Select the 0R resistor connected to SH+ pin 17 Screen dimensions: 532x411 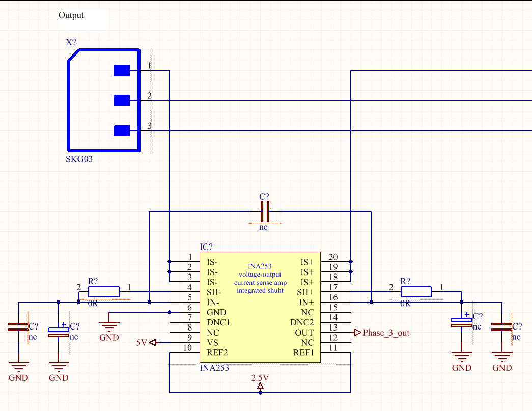tap(416, 292)
